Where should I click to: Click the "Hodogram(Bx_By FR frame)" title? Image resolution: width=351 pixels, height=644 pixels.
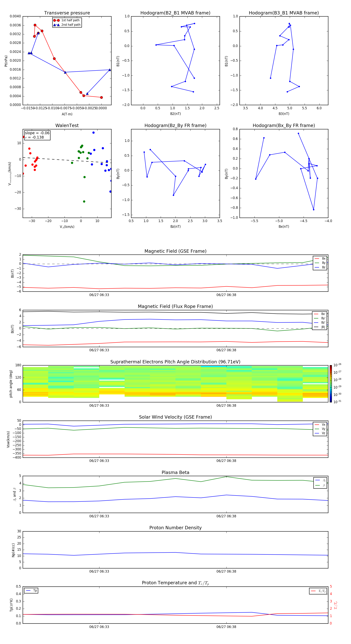pyautogui.click(x=284, y=125)
